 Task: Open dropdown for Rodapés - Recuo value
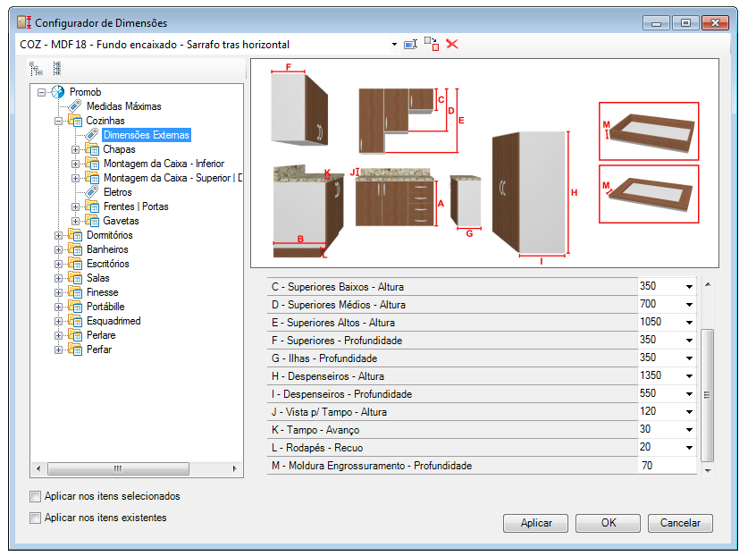pyautogui.click(x=690, y=448)
